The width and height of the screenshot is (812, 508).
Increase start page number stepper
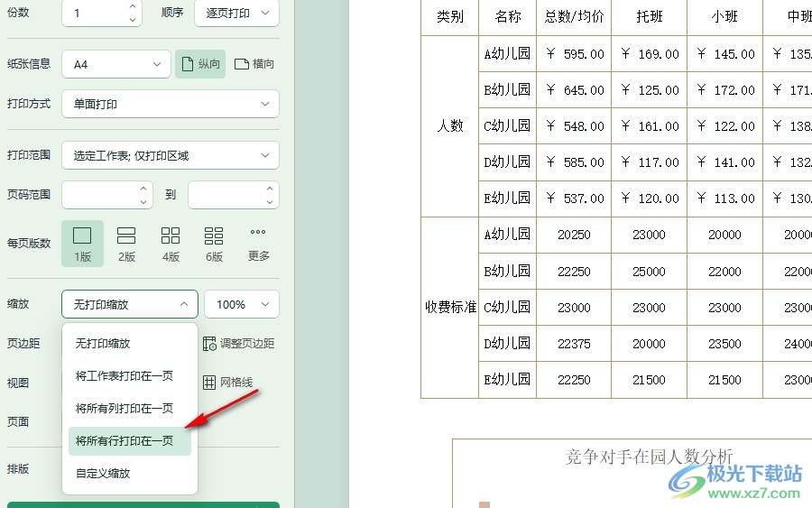click(143, 189)
